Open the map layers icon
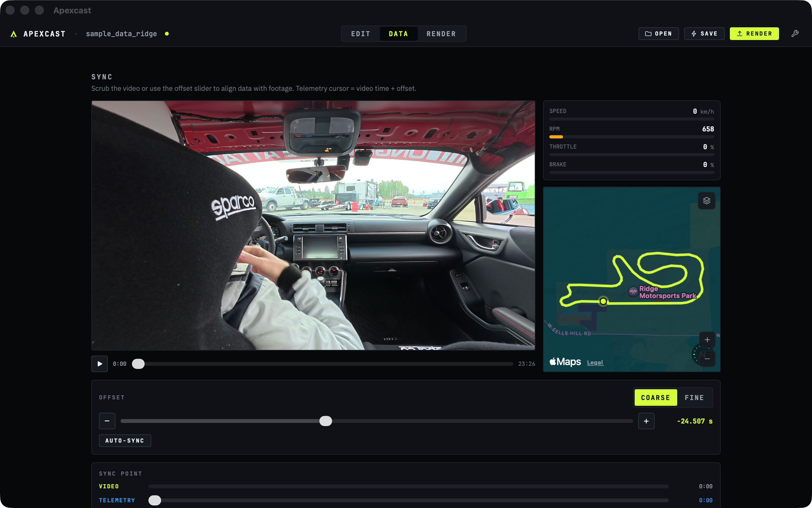Viewport: 812px width, 508px height. coord(707,201)
